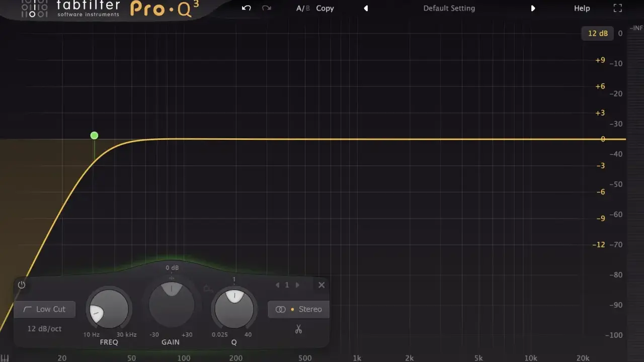Click the -INF output level label
The height and width of the screenshot is (362, 644).
[636, 28]
